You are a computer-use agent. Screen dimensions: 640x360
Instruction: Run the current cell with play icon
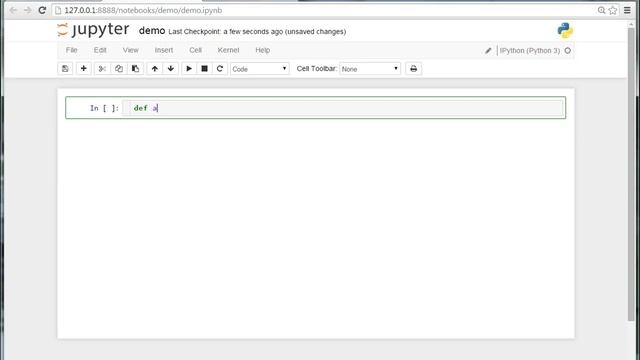[x=189, y=69]
